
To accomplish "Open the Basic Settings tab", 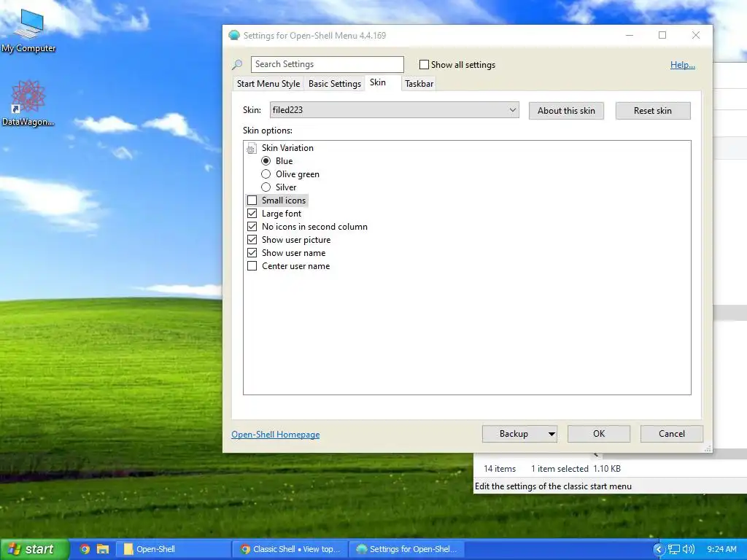I will (x=334, y=84).
